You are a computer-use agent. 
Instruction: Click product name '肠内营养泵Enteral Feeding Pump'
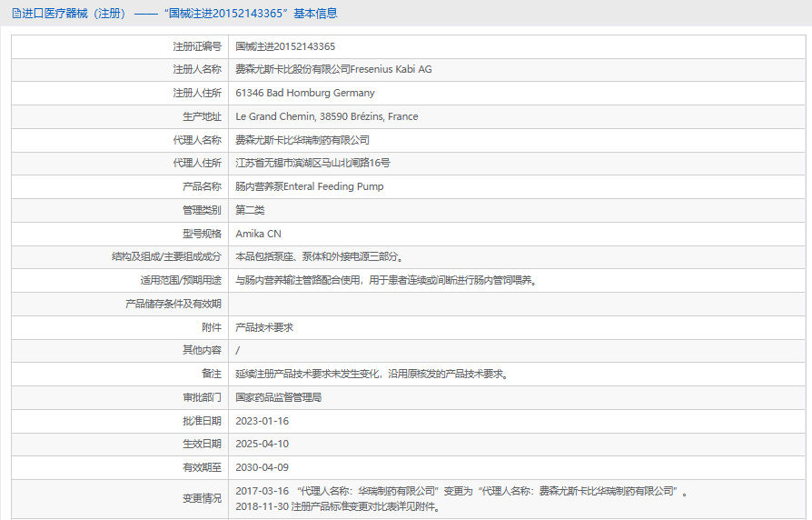(310, 186)
